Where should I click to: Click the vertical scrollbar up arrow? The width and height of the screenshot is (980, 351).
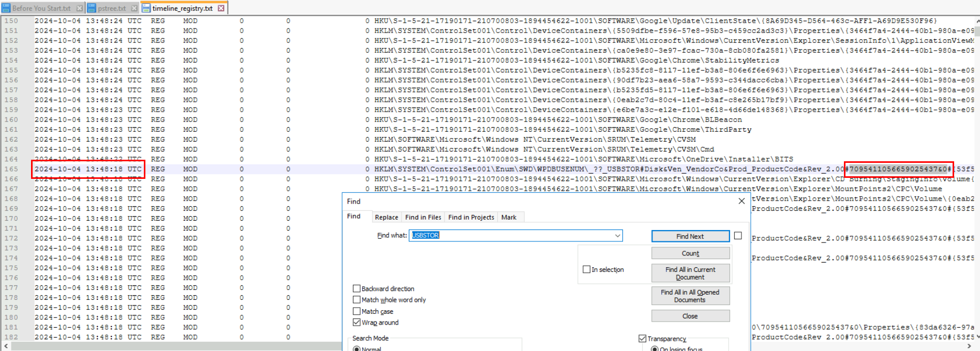pos(977,21)
